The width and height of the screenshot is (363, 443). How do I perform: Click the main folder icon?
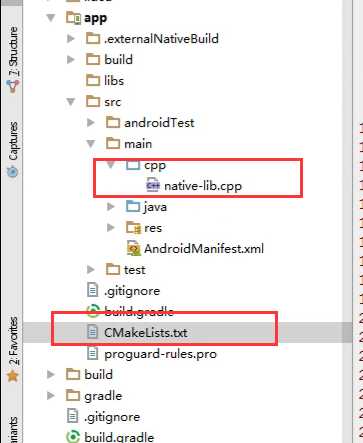(x=113, y=144)
